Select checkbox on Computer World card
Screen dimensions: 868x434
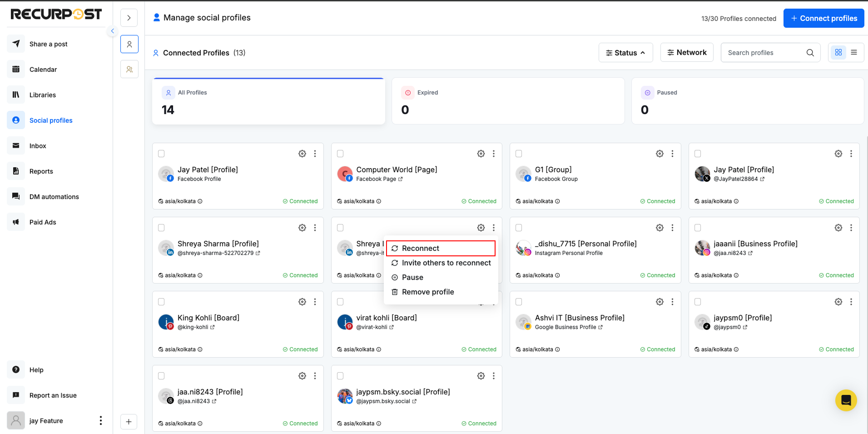tap(340, 154)
